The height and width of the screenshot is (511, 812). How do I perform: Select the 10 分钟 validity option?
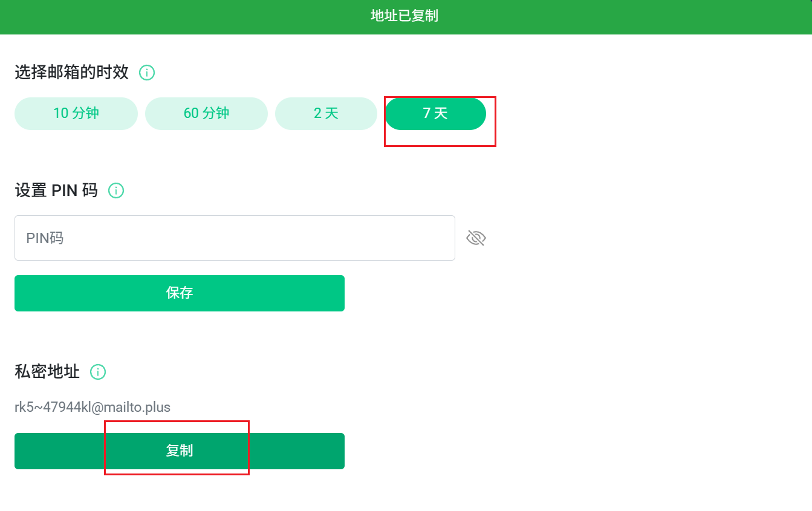click(76, 114)
